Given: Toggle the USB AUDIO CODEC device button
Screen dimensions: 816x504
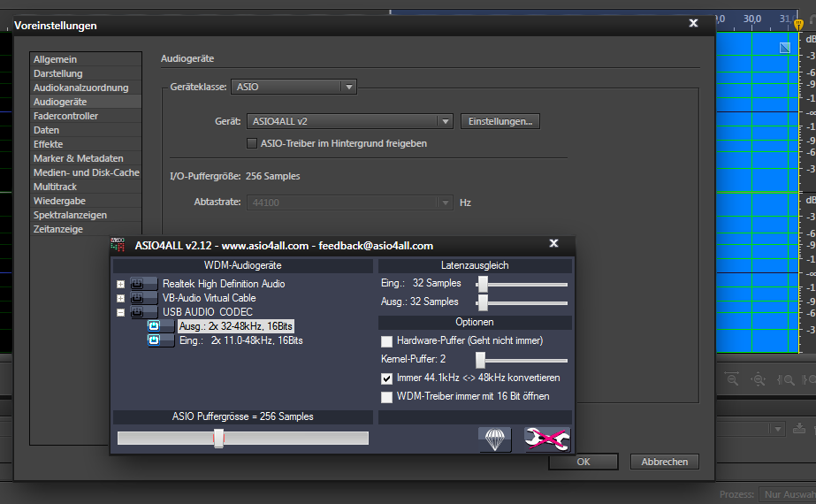Looking at the screenshot, I should [143, 312].
